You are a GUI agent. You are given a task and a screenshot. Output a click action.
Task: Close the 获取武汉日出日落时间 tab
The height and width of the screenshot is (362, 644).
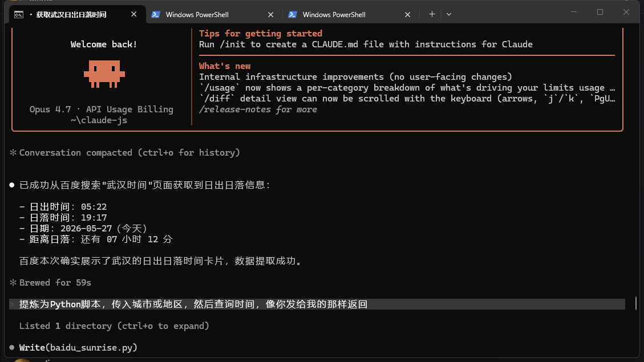coord(134,14)
